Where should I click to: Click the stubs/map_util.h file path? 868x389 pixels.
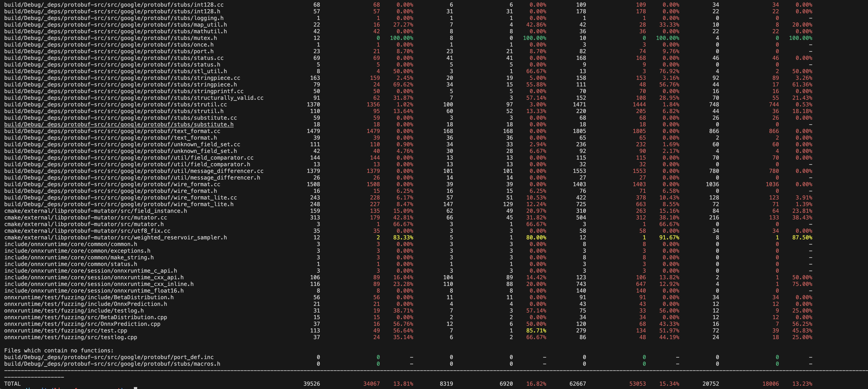115,25
